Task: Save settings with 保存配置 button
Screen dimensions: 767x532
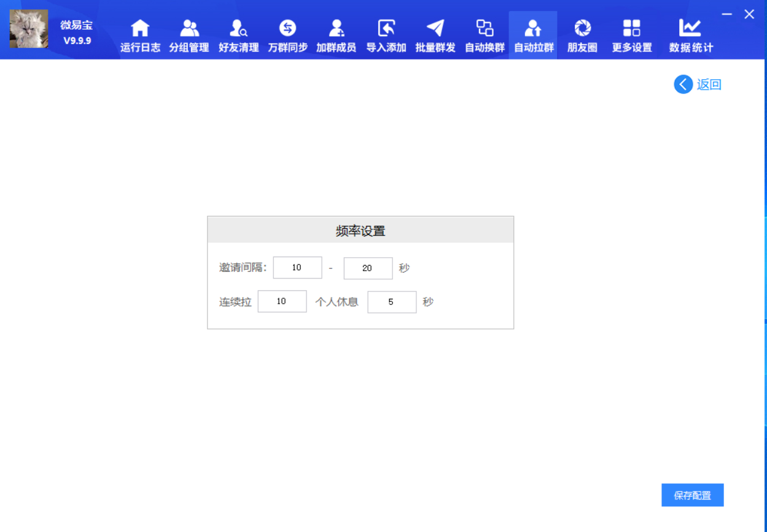Action: (692, 495)
